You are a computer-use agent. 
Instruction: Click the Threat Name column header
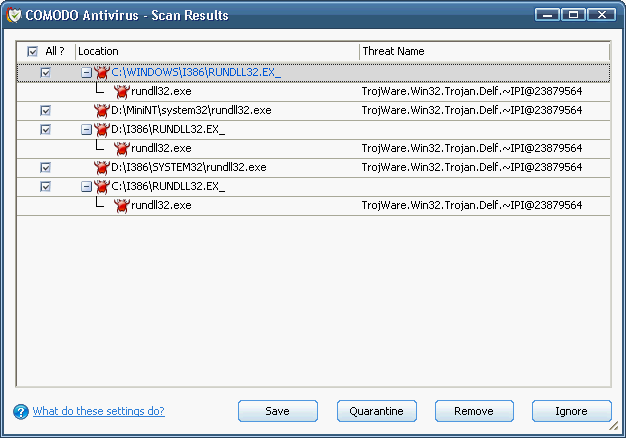(485, 52)
